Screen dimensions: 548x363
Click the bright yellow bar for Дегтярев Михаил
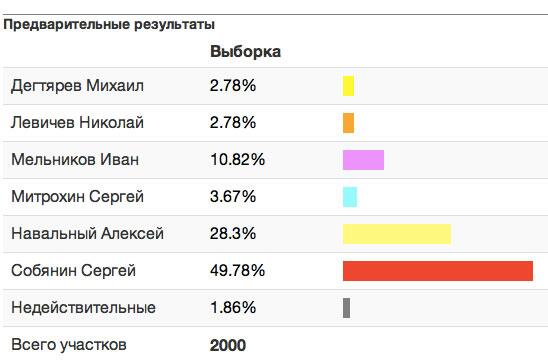point(348,86)
